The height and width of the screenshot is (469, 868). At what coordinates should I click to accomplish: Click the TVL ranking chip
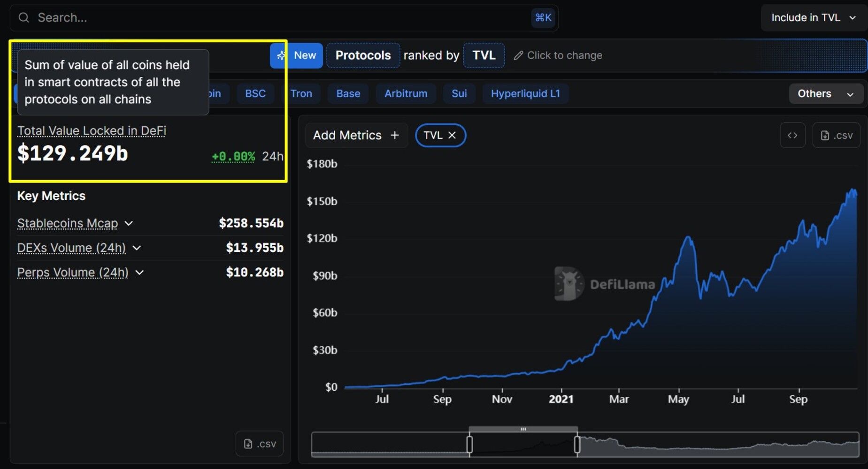[x=484, y=55]
